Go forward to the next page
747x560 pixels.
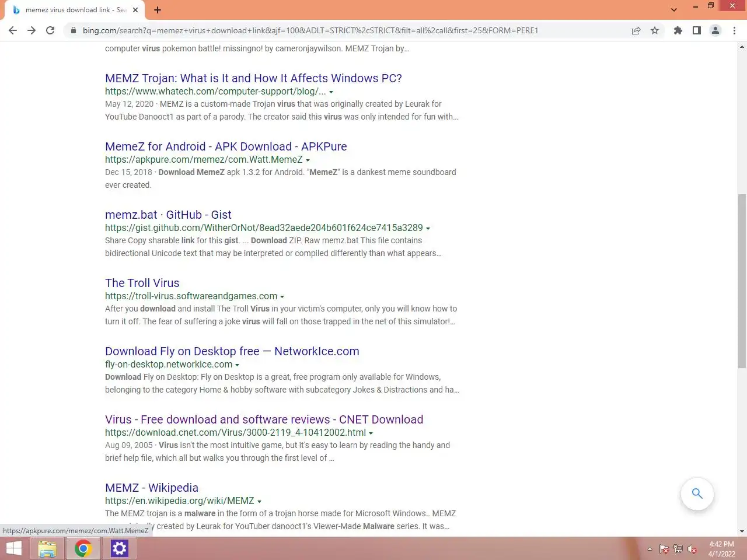click(x=32, y=30)
